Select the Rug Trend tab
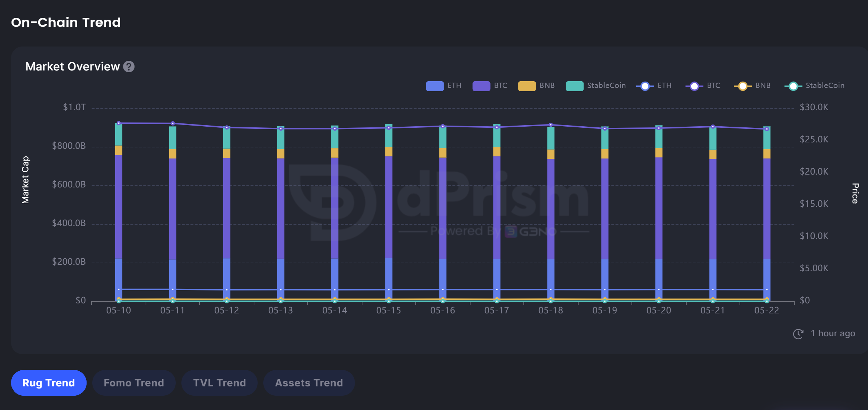The height and width of the screenshot is (410, 868). point(49,383)
